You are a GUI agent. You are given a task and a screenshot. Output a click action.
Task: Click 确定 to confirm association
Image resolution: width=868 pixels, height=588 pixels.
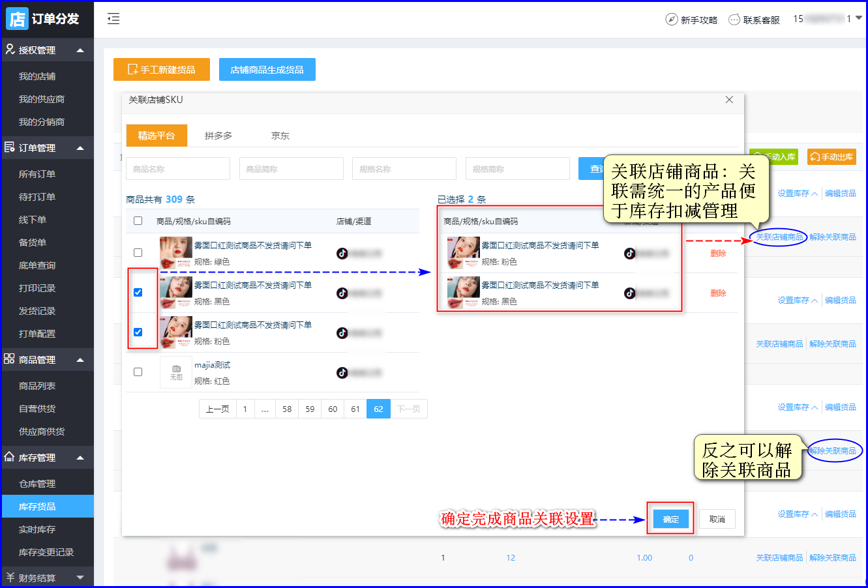coord(670,519)
